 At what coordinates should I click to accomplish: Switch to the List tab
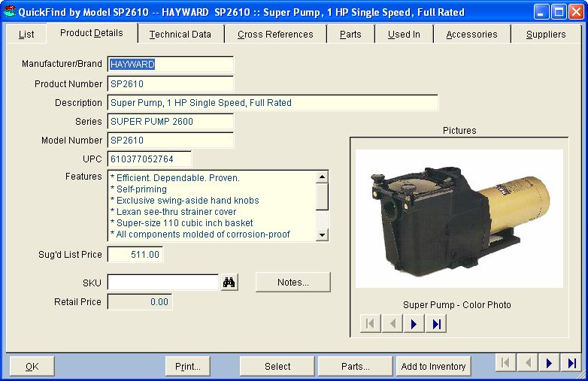coord(26,35)
